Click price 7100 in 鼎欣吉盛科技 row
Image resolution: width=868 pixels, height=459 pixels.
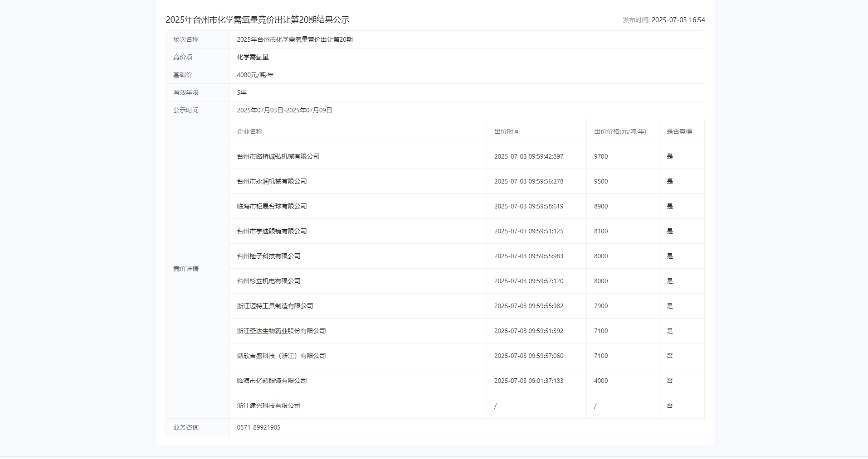click(x=601, y=356)
